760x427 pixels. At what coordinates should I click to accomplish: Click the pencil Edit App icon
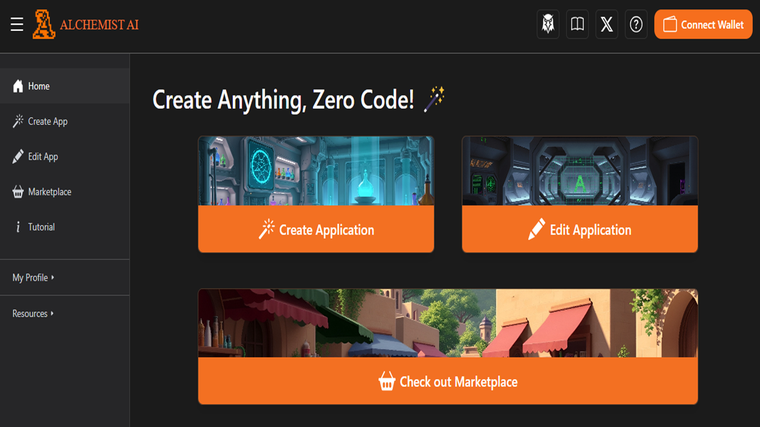click(18, 157)
